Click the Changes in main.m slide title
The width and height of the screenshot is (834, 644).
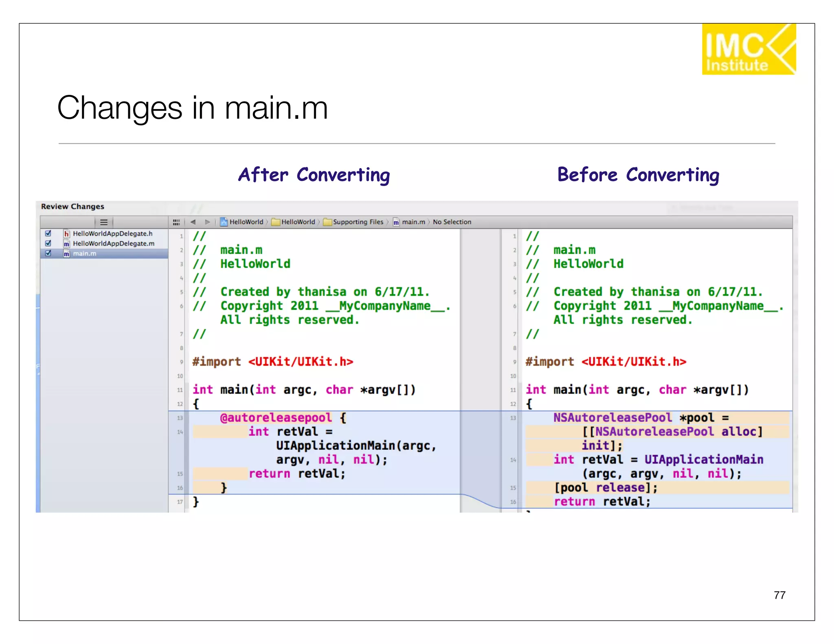pos(193,108)
